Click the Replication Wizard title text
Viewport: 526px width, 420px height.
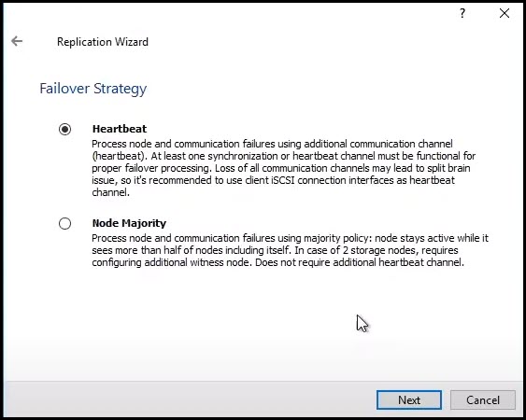tap(103, 42)
